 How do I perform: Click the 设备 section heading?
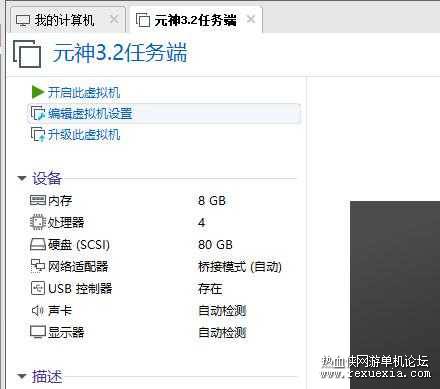(x=47, y=178)
